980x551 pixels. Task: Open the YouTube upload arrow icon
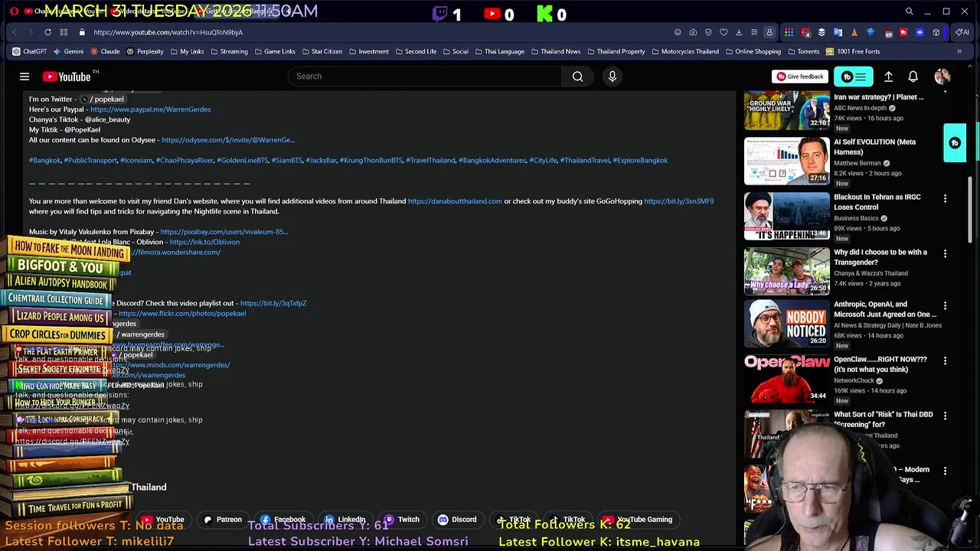[x=888, y=77]
